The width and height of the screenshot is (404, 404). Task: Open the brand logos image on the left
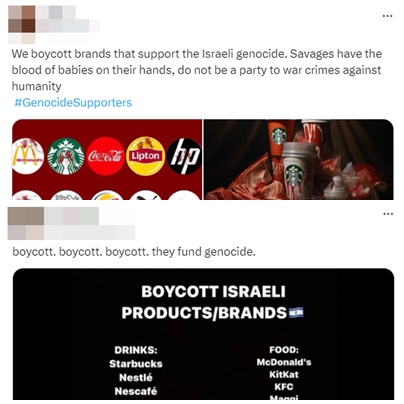pyautogui.click(x=107, y=160)
